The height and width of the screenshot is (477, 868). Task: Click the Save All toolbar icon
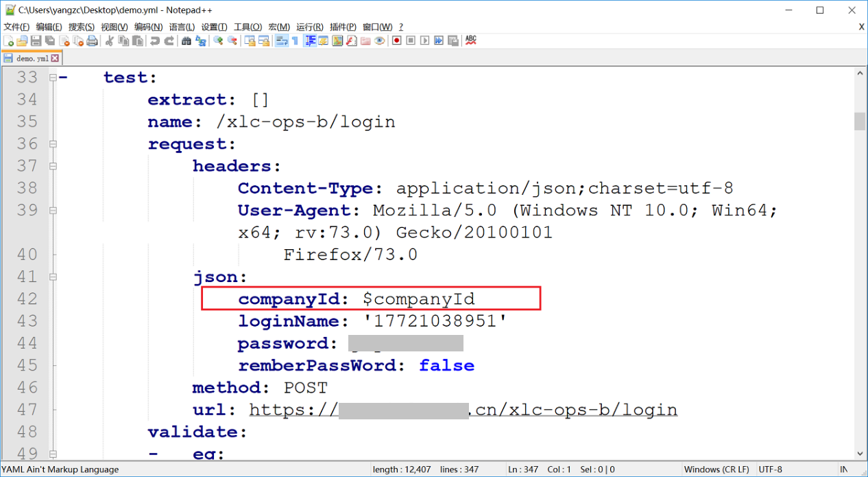(x=49, y=41)
